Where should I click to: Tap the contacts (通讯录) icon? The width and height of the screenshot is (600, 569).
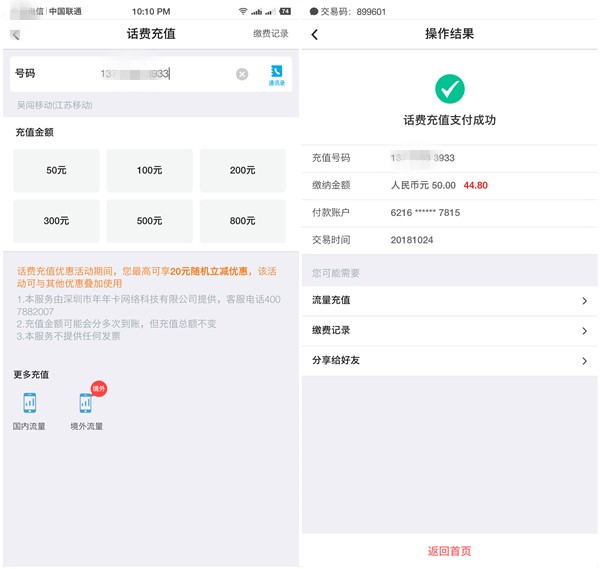click(275, 74)
